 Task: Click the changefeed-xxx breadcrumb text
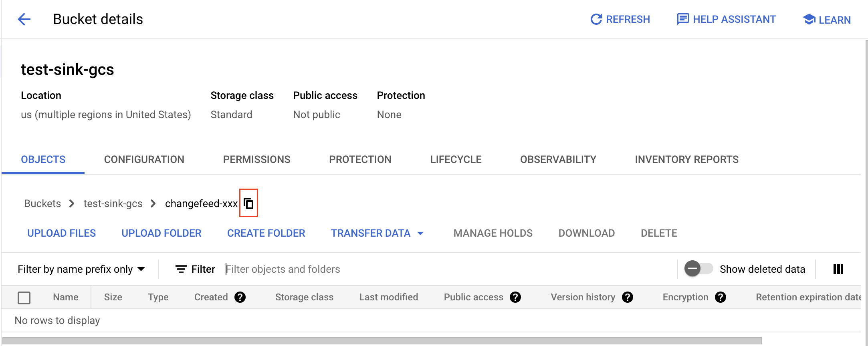(x=201, y=203)
